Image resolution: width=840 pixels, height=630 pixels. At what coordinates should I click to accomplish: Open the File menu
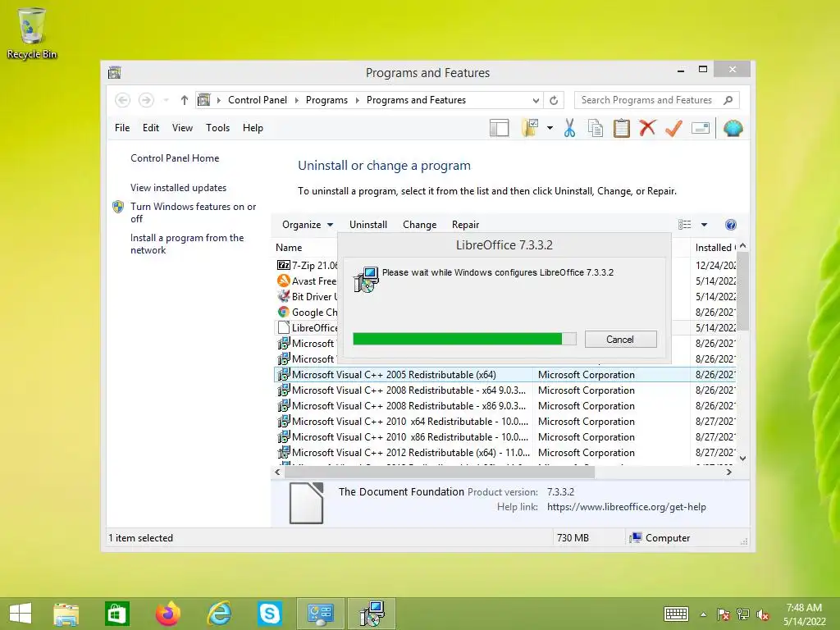tap(122, 128)
